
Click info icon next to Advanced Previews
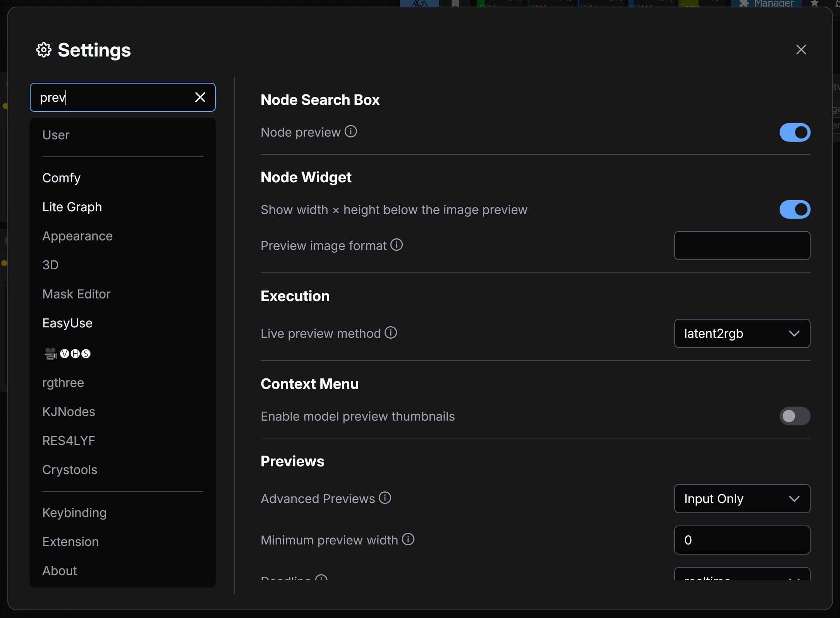click(385, 498)
